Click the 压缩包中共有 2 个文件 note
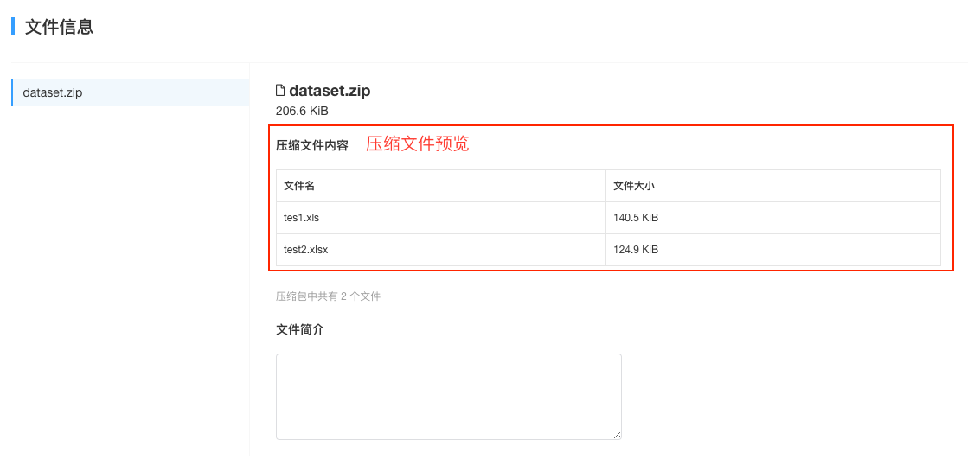 328,296
